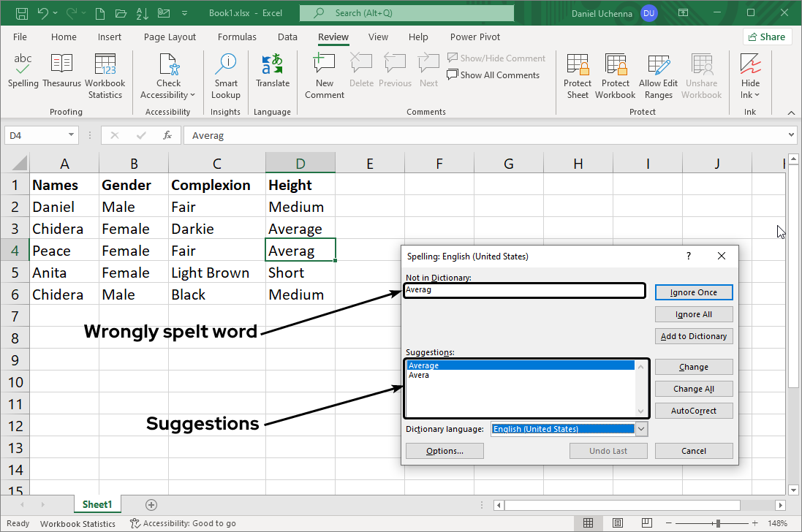Switch to the Formulas ribbon tab

pyautogui.click(x=237, y=37)
